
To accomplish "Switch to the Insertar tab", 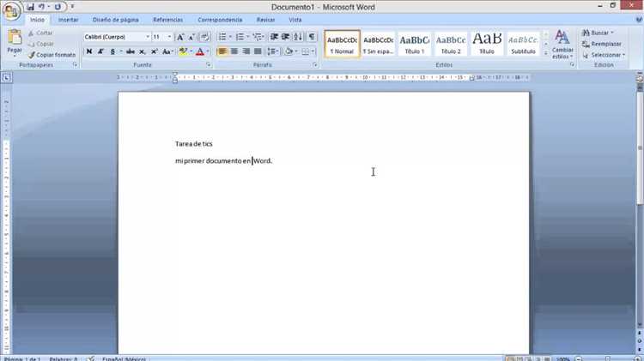I will coord(68,20).
